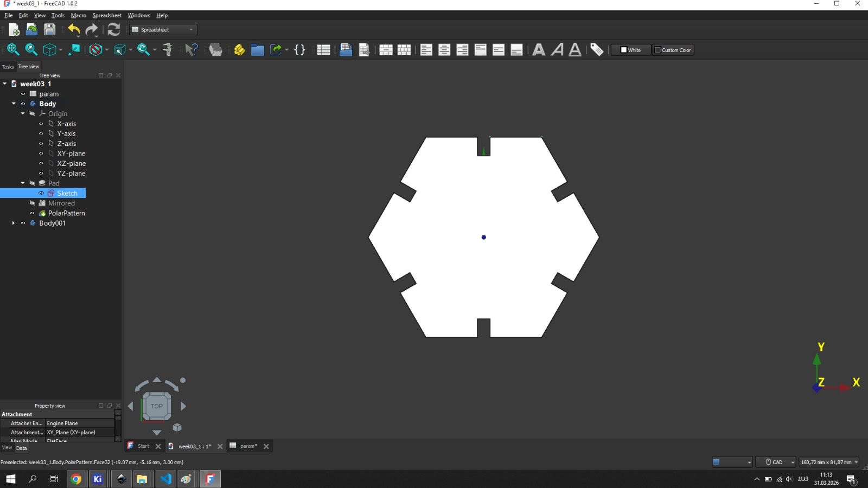Viewport: 868px width, 488px height.
Task: Set alias using the tag icon
Action: coord(597,49)
